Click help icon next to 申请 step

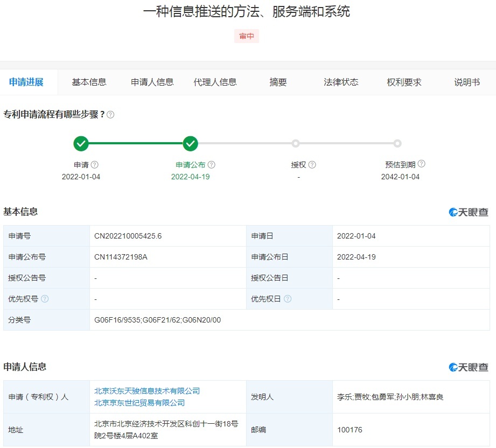pos(95,165)
